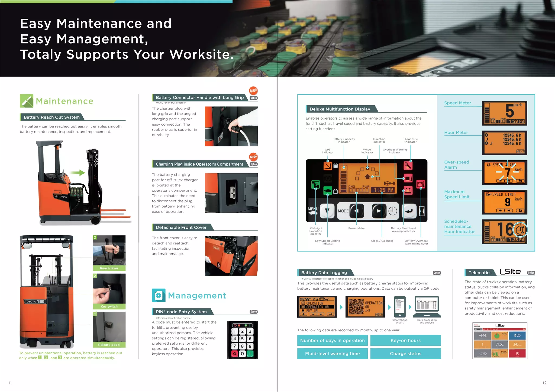The image size is (555, 392).
Task: Click the battery fluid level warning icon
Action: coord(408,191)
